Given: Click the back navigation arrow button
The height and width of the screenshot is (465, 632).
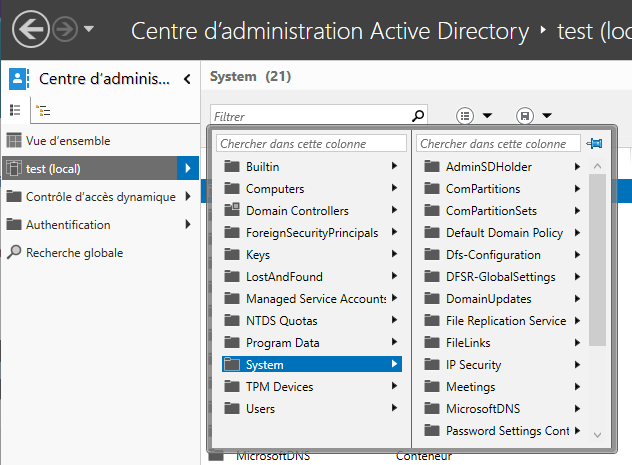Looking at the screenshot, I should (31, 29).
